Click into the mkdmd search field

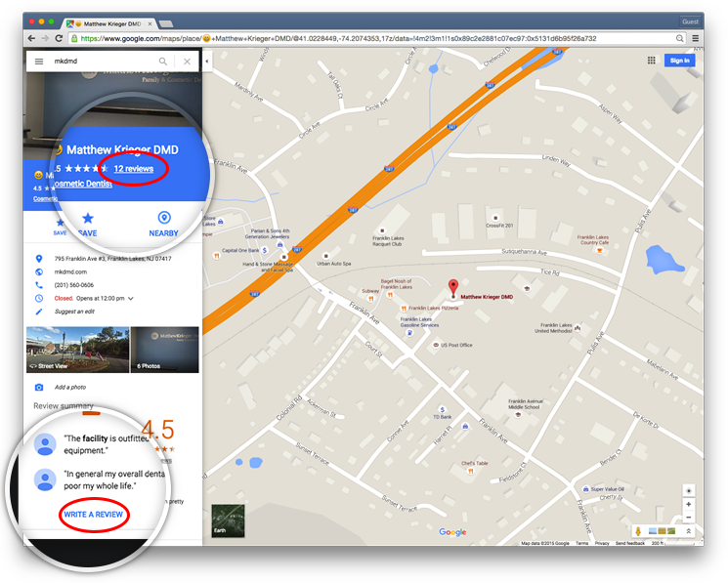click(x=105, y=62)
